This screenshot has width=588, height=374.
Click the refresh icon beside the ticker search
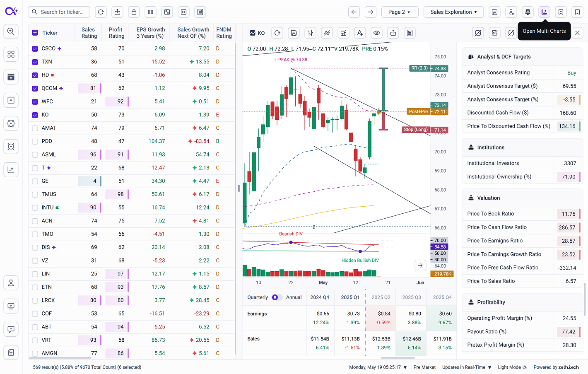click(x=101, y=12)
